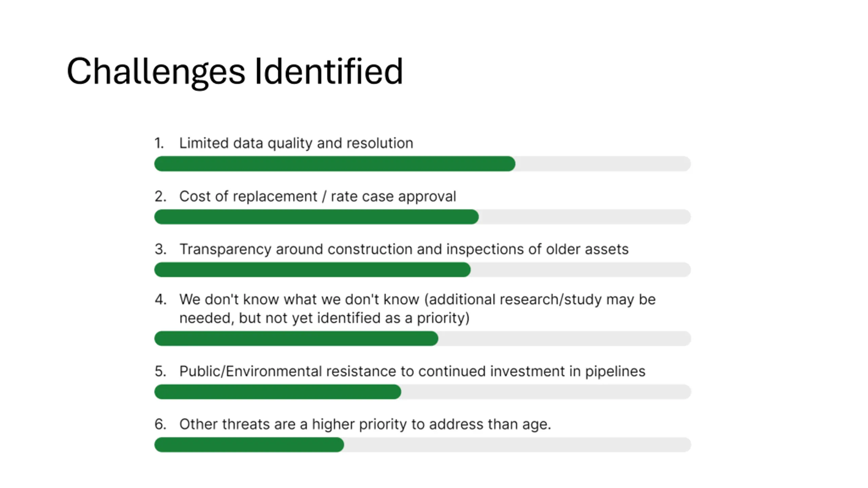868x488 pixels.
Task: Click green bar under "Other threats" item
Action: coord(249,445)
